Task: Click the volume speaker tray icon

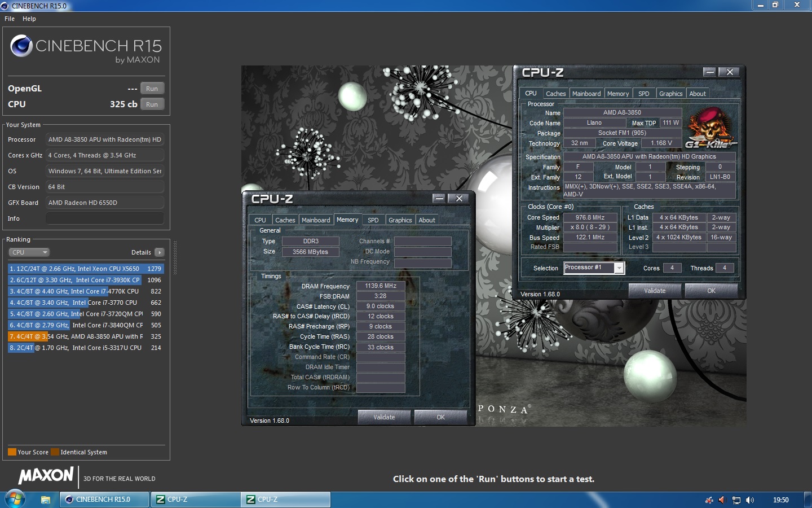Action: [x=750, y=500]
